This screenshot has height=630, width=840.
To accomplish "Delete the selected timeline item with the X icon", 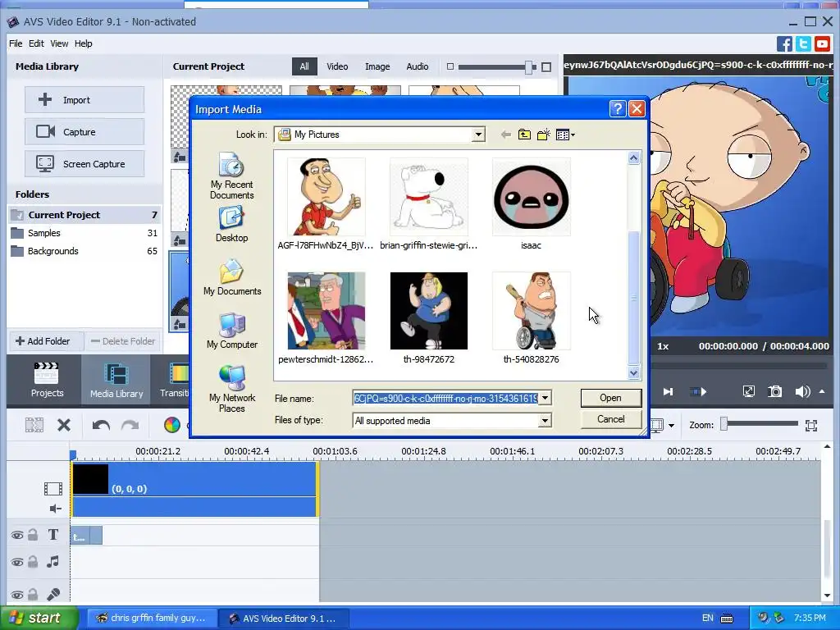I will pyautogui.click(x=64, y=426).
